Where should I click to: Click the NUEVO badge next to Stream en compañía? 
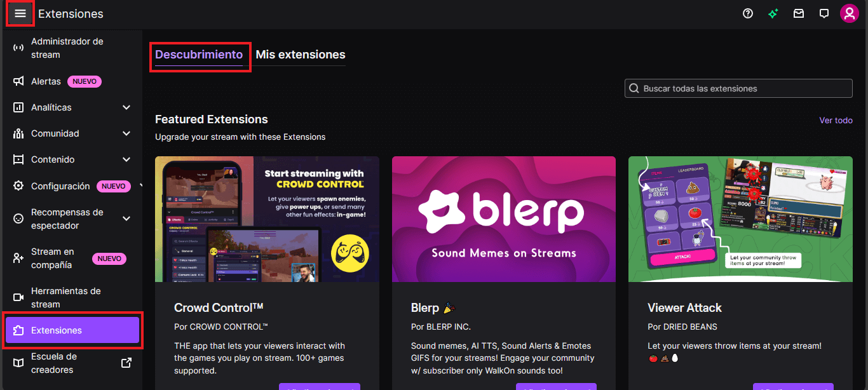pyautogui.click(x=109, y=259)
